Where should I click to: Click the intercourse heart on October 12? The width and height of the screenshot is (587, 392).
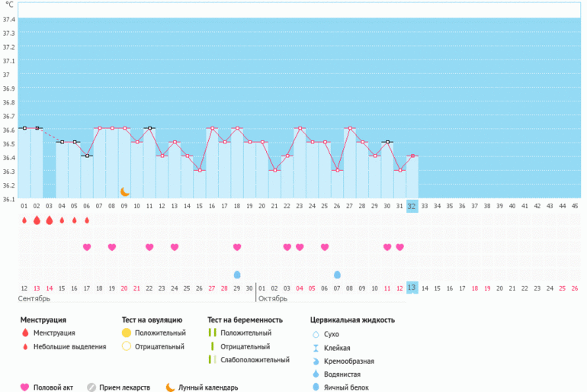[399, 247]
